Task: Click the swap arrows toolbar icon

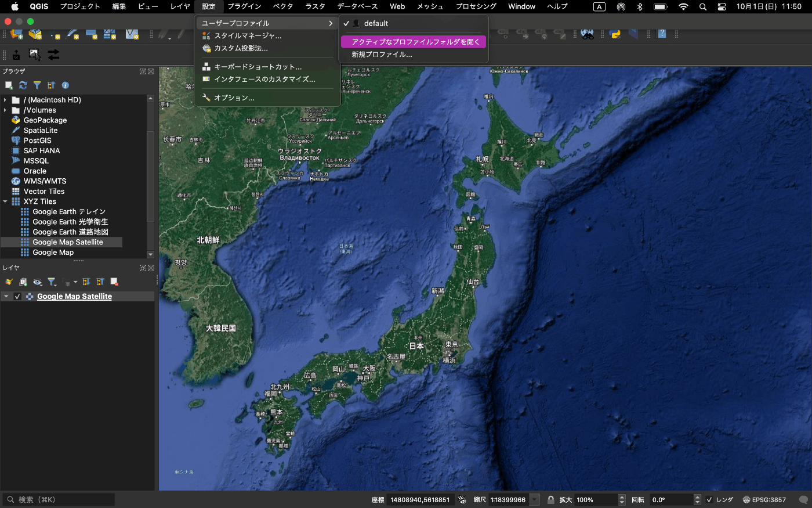Action: click(53, 55)
